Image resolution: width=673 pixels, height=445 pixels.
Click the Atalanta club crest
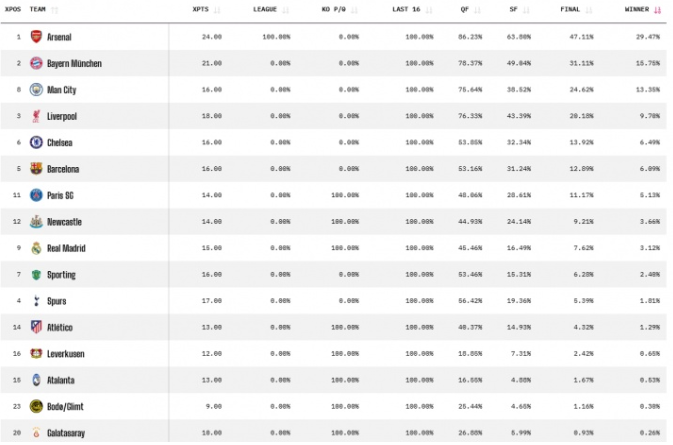(x=37, y=380)
